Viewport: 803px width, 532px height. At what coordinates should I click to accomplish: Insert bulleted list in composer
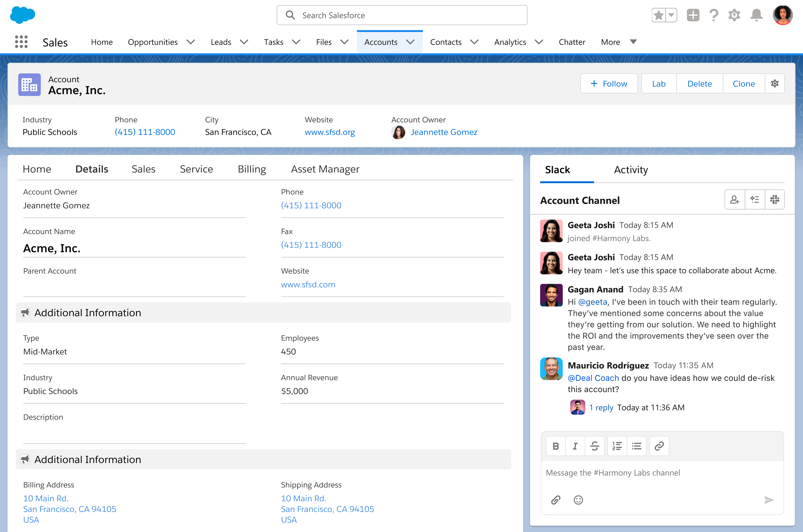636,446
